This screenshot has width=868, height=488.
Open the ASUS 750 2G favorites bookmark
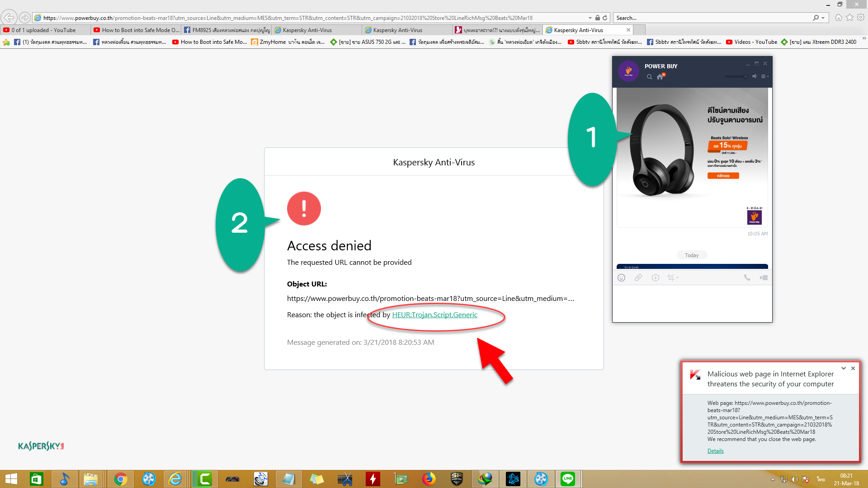(368, 42)
